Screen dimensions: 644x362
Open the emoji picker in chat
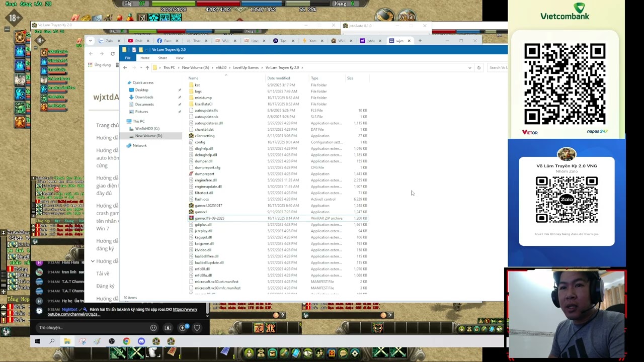point(153,328)
